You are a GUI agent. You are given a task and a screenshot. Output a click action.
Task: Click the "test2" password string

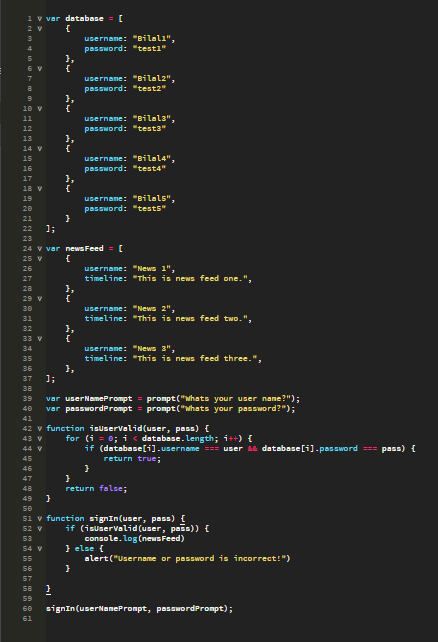point(149,88)
